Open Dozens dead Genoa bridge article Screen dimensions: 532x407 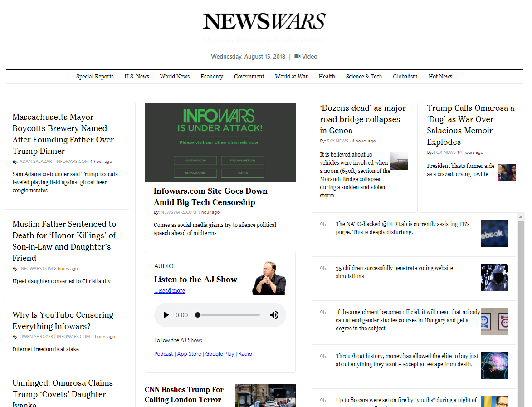[363, 119]
